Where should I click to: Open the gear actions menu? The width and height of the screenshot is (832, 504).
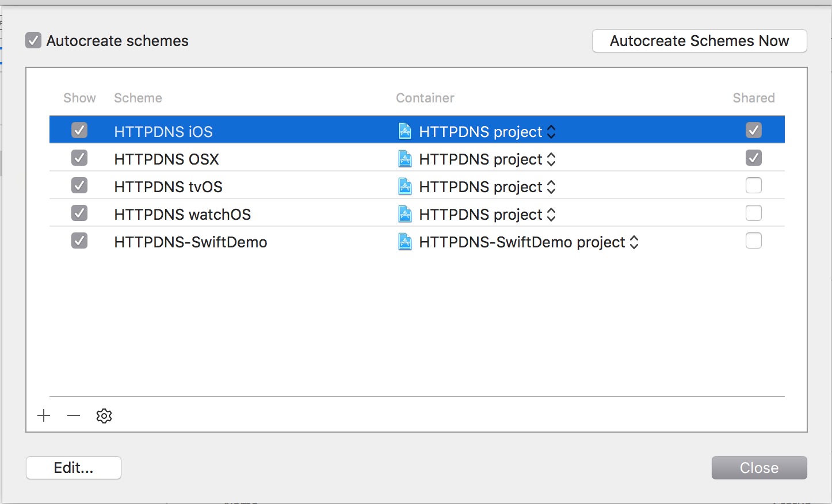tap(104, 416)
